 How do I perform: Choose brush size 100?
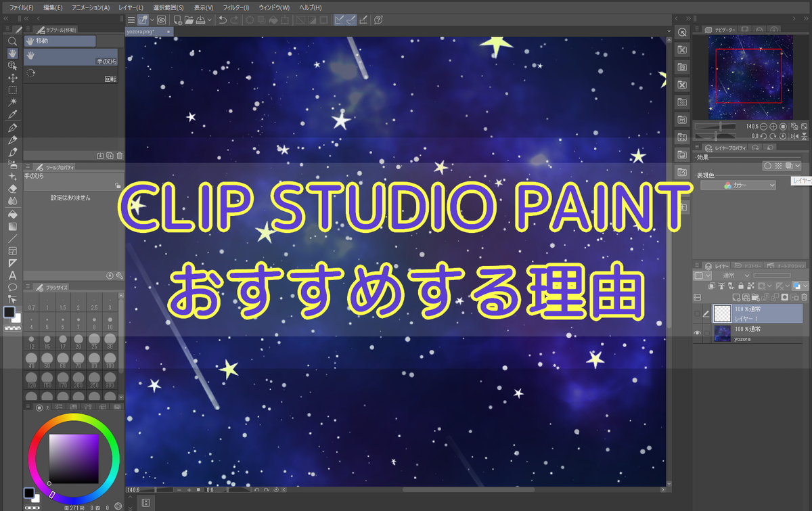click(x=110, y=359)
